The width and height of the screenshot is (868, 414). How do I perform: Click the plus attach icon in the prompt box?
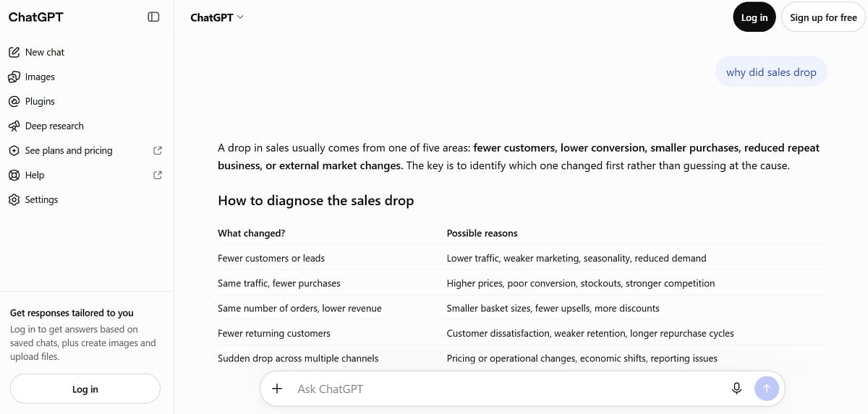(277, 389)
